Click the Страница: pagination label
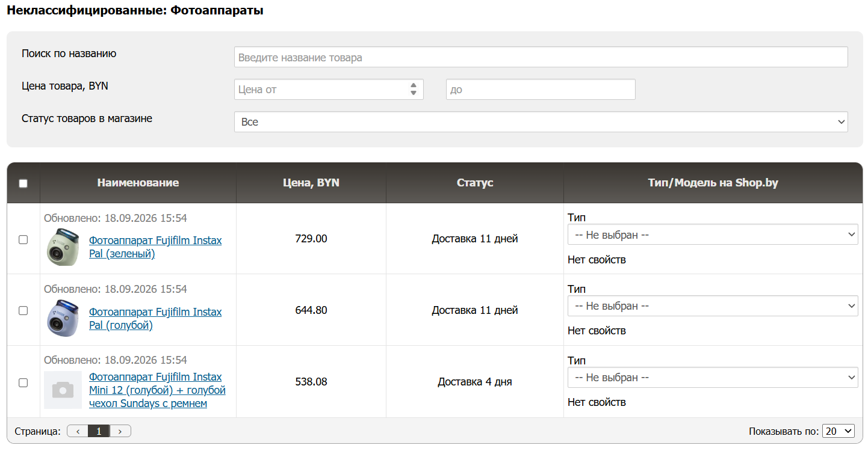This screenshot has width=868, height=454. [x=37, y=431]
